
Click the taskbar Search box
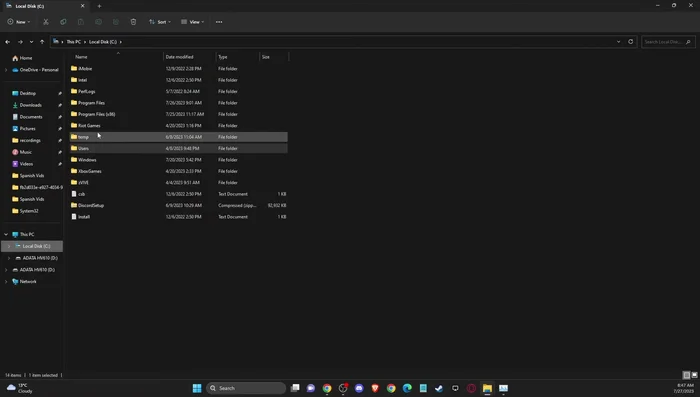pyautogui.click(x=246, y=388)
